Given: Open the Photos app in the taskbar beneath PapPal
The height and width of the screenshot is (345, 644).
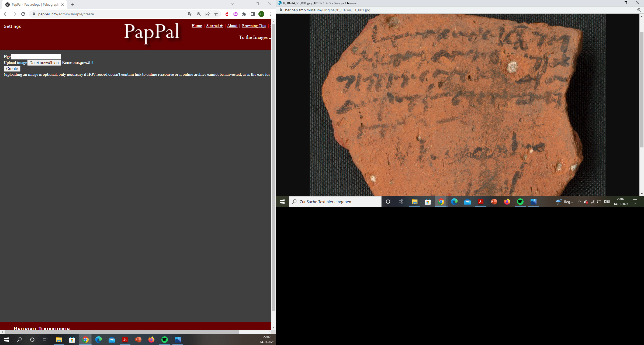Looking at the screenshot, I should [178, 340].
